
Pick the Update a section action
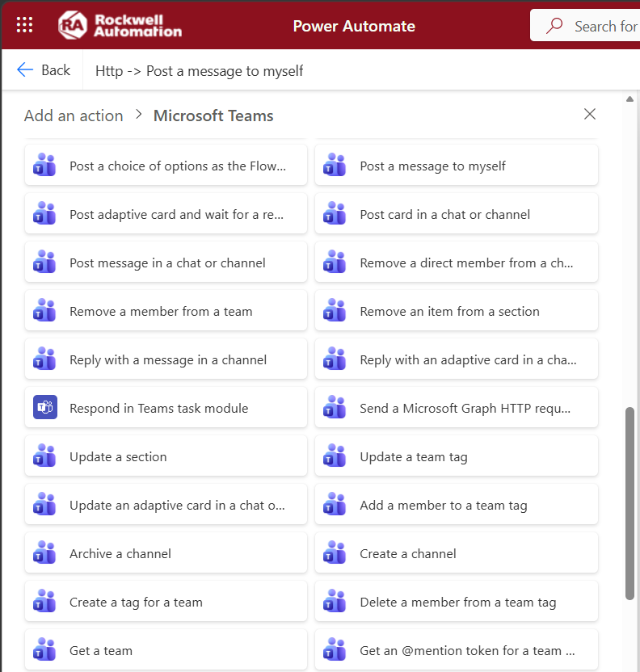click(x=166, y=456)
